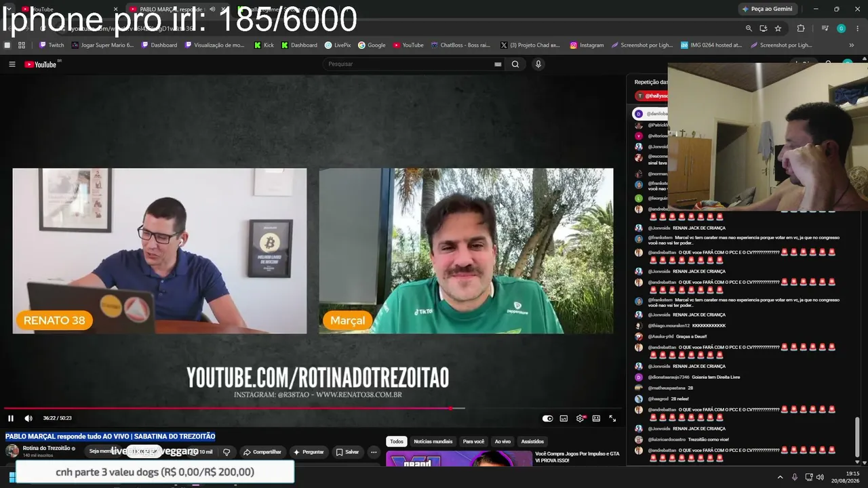Click chat message Graças a Deus!!
The width and height of the screenshot is (868, 488).
pos(692,336)
